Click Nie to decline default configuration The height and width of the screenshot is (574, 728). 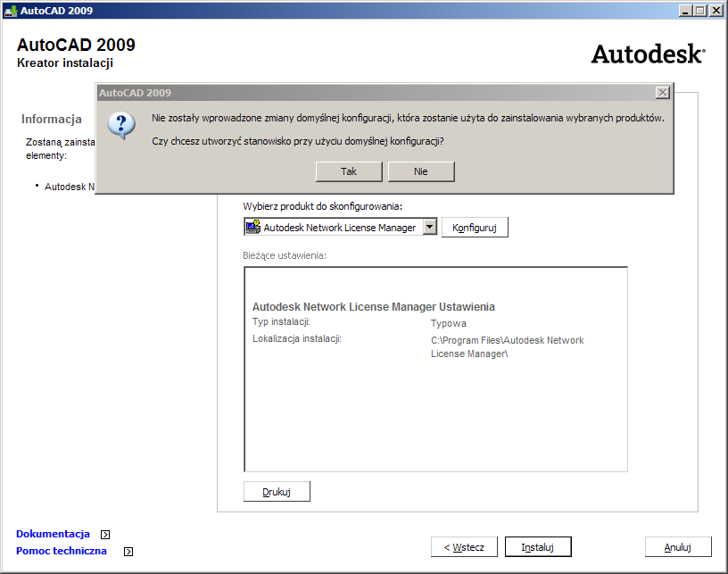coord(421,171)
